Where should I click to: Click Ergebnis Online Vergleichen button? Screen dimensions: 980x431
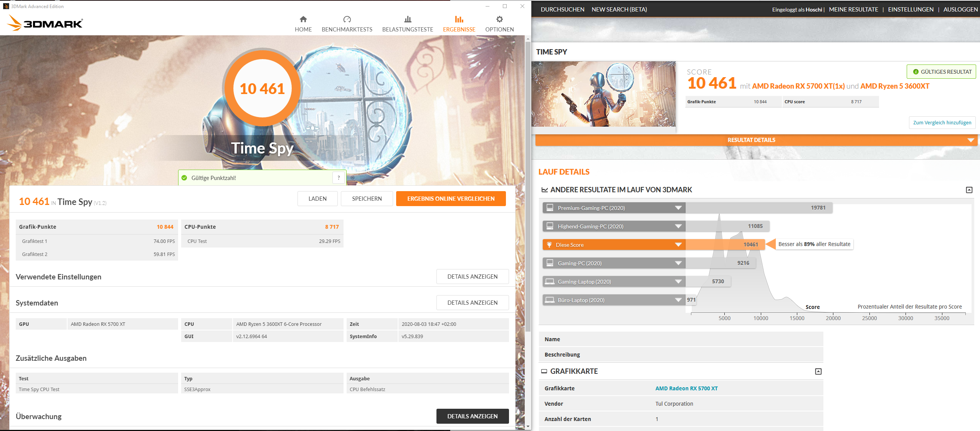[451, 199]
